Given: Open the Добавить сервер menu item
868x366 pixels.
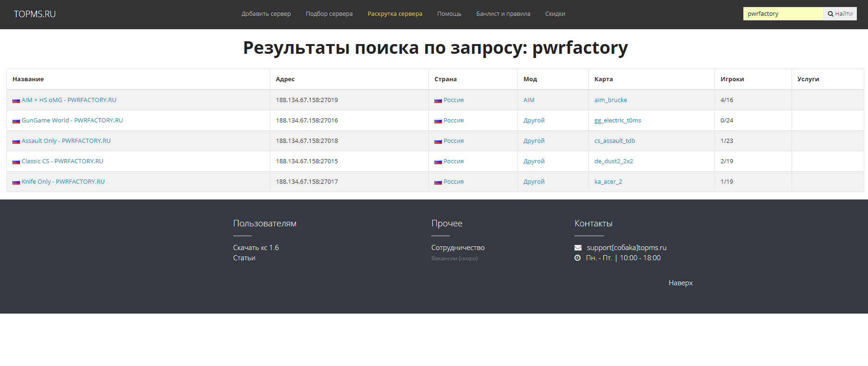Looking at the screenshot, I should [266, 14].
